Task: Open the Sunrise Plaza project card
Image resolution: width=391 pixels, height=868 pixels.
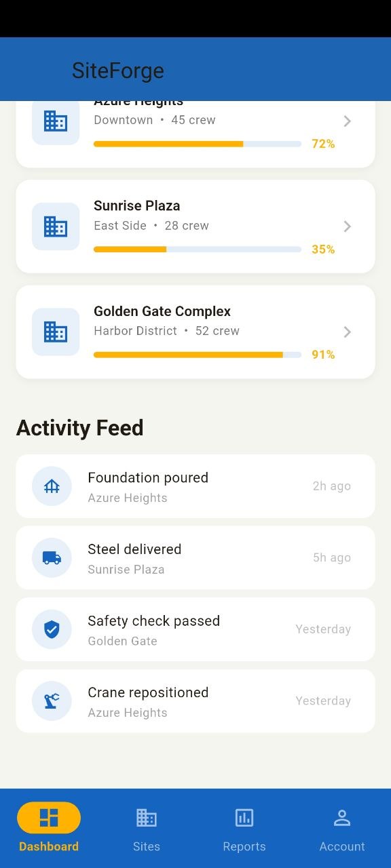Action: pyautogui.click(x=195, y=226)
